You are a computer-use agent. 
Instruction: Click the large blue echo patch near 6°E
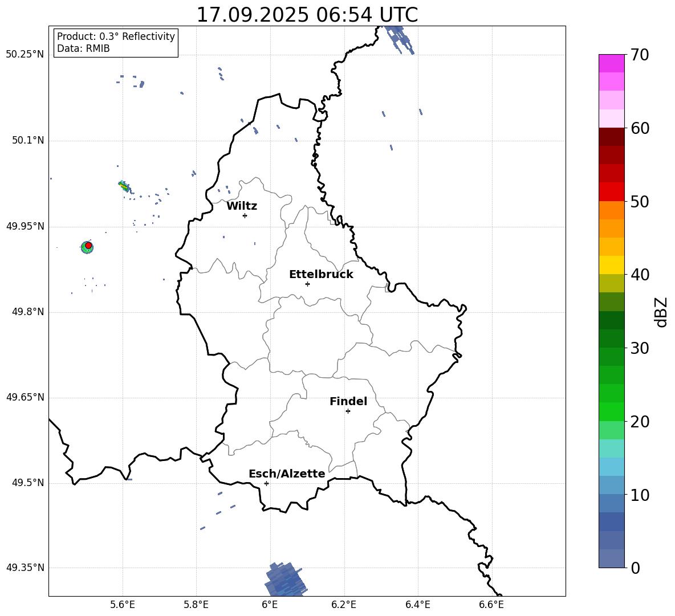coord(285,580)
